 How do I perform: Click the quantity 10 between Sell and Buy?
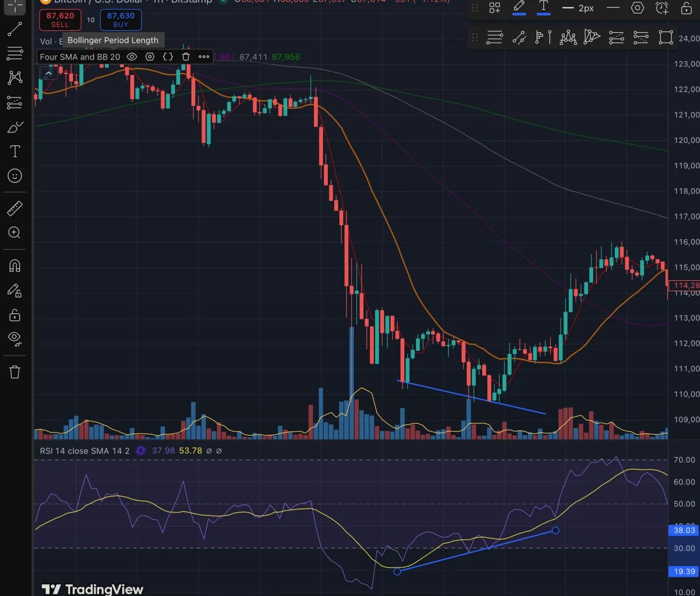pos(90,20)
